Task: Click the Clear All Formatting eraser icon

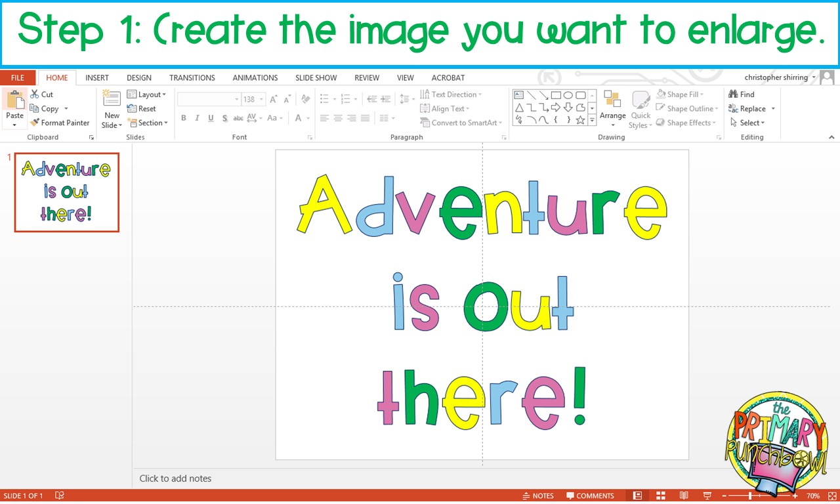Action: (x=305, y=99)
